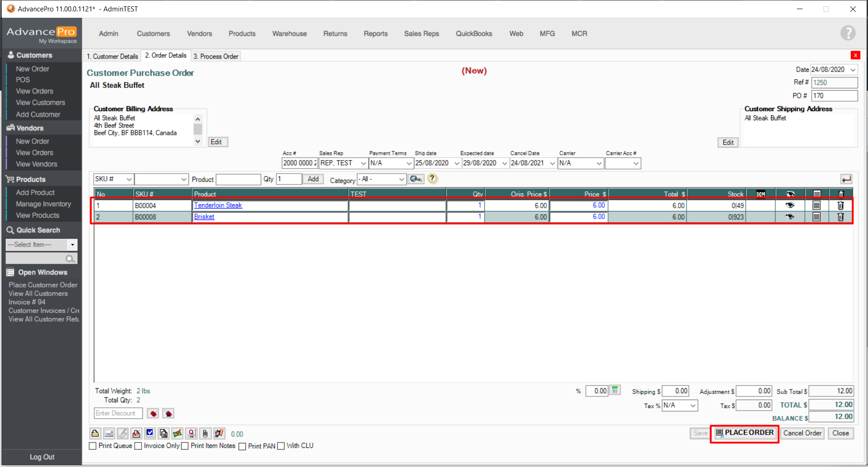Click the Enter Discount input field
The height and width of the screenshot is (467, 868).
pos(118,413)
